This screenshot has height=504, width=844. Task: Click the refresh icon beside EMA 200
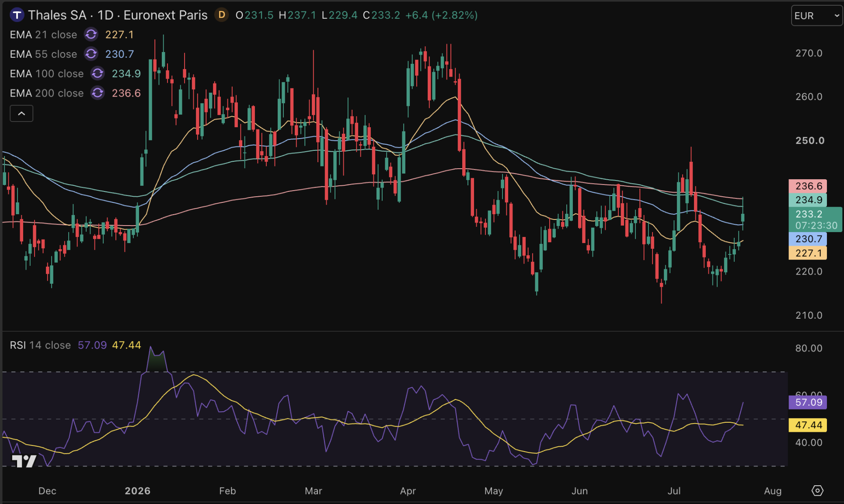pyautogui.click(x=98, y=93)
